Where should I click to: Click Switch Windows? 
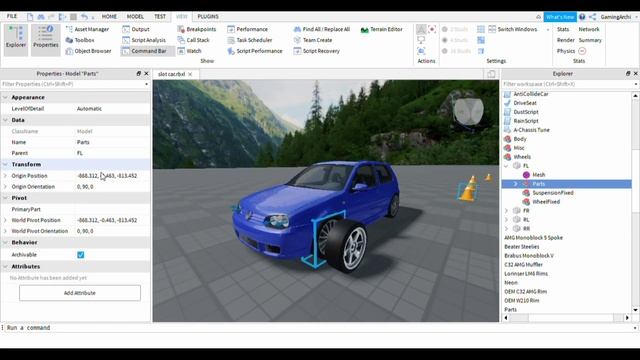(x=513, y=29)
